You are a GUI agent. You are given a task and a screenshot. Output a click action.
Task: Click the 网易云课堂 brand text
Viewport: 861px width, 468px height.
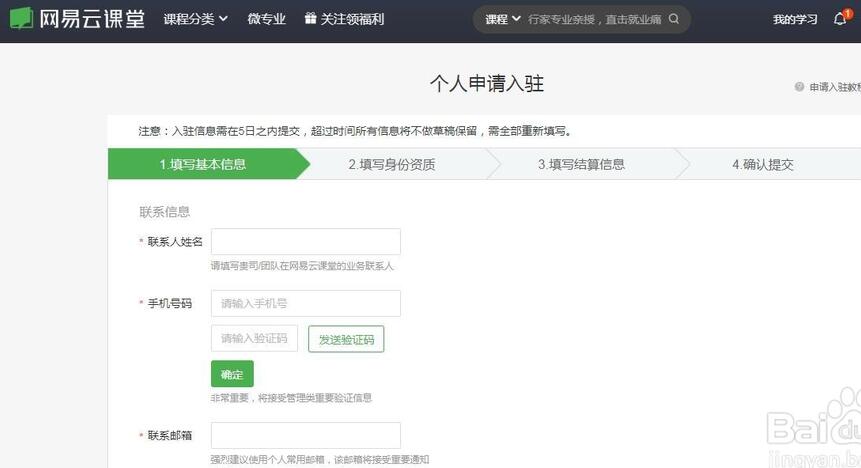92,19
